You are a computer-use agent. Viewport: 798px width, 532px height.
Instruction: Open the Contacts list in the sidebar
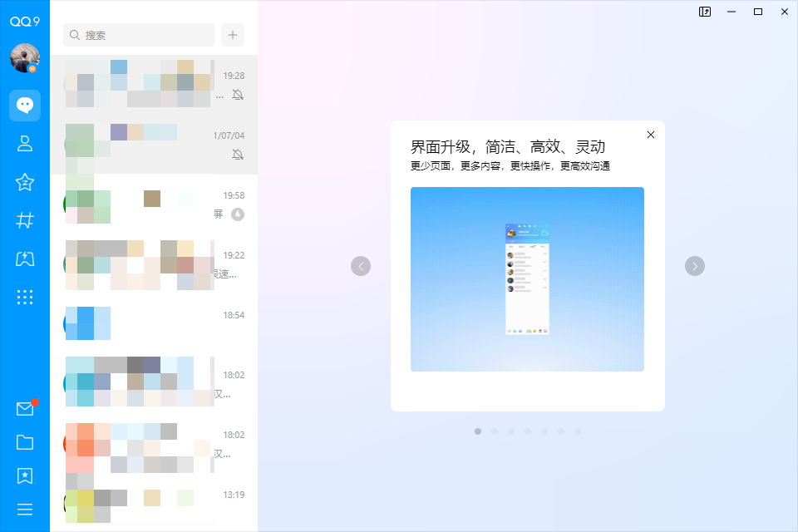(x=25, y=144)
